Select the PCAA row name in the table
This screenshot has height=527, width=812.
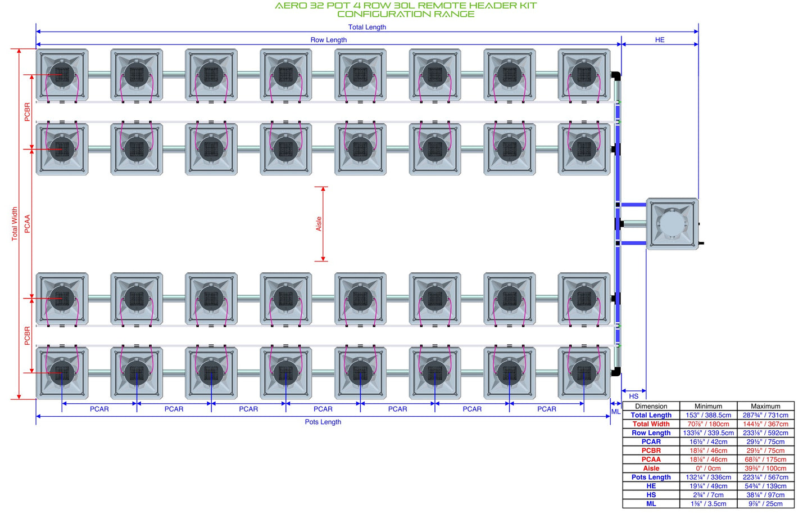pos(651,460)
